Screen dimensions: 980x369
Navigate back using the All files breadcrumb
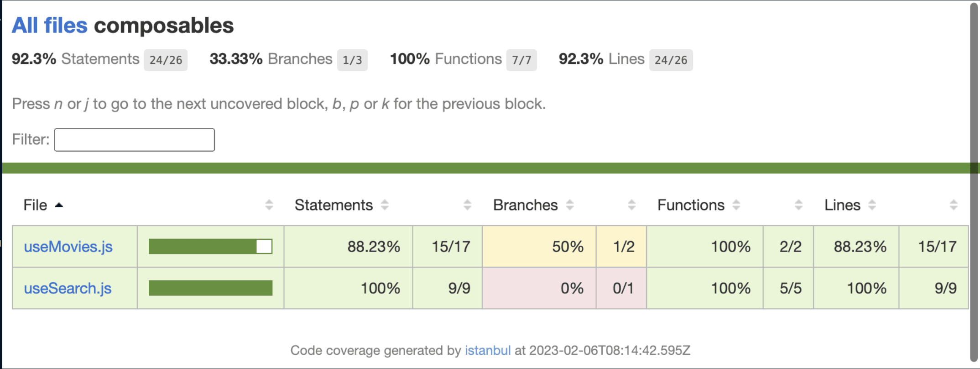point(49,26)
